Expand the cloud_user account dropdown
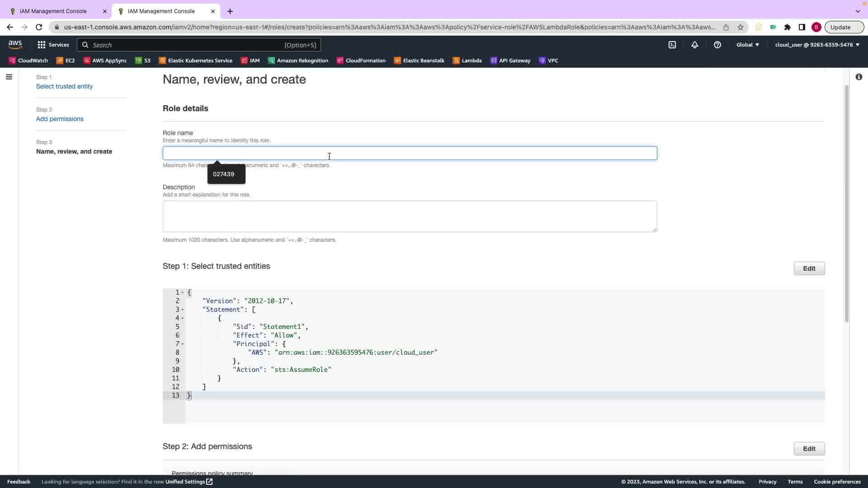 (817, 45)
